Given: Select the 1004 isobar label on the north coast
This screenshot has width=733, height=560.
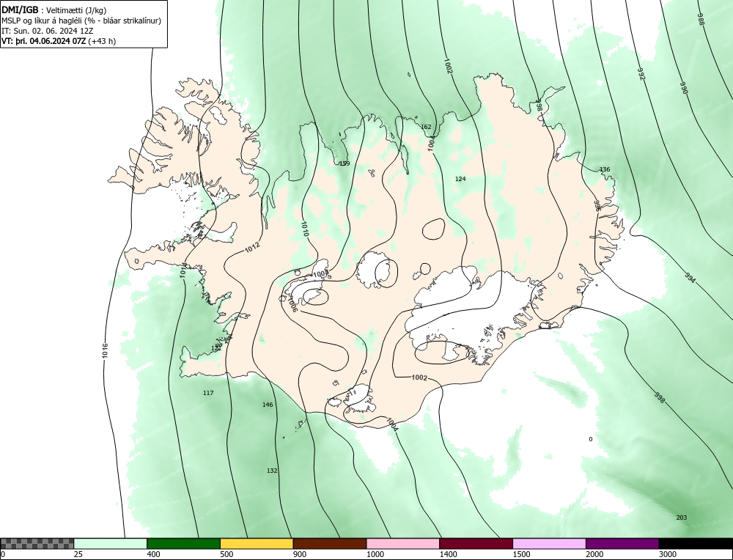Looking at the screenshot, I should (x=431, y=144).
